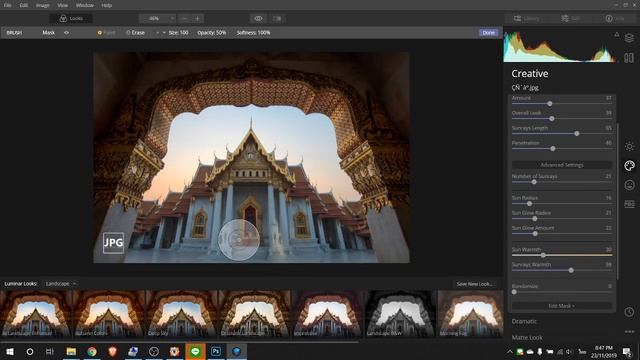Image resolution: width=640 pixels, height=360 pixels.
Task: Open the Creative palette icon
Action: pos(629,165)
